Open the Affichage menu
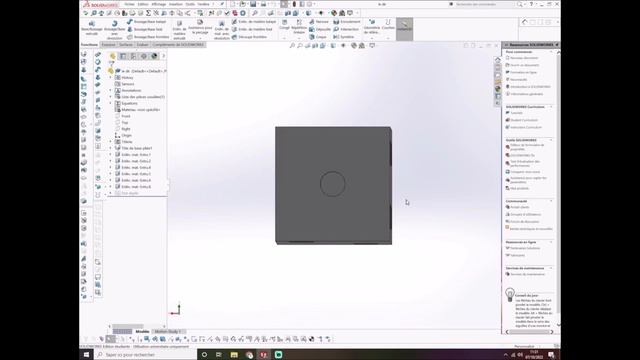Viewport: 640px width, 360px height. [x=159, y=4]
